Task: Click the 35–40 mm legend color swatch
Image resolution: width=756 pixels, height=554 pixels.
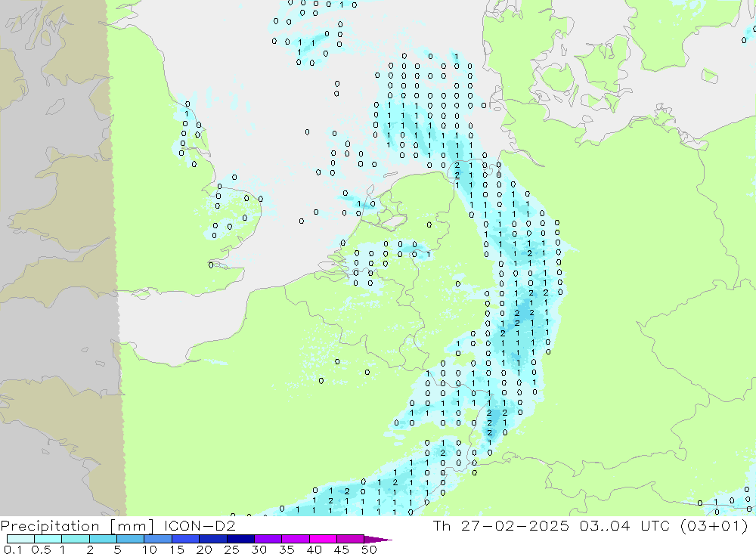Action: pyautogui.click(x=296, y=539)
